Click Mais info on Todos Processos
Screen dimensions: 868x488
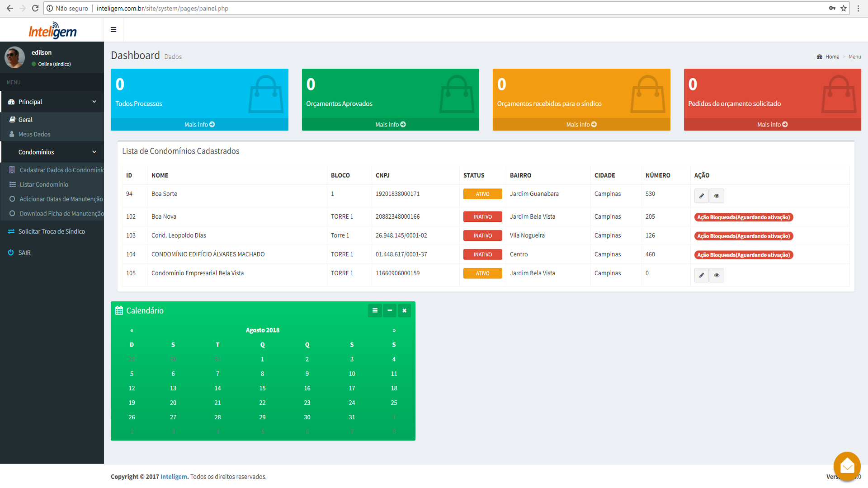point(199,124)
